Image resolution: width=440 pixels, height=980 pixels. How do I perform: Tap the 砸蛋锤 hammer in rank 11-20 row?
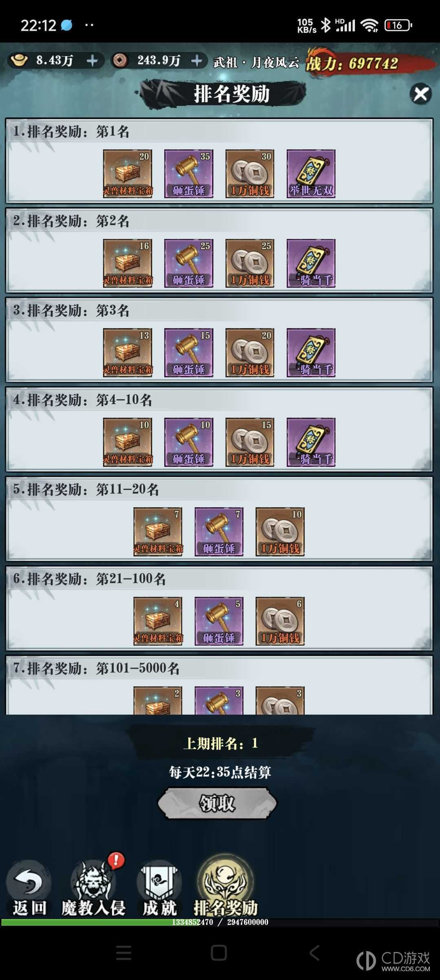(219, 531)
